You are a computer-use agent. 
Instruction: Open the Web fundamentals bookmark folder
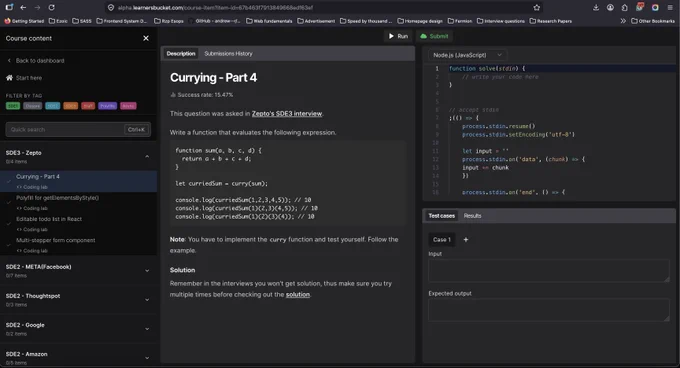coord(269,21)
